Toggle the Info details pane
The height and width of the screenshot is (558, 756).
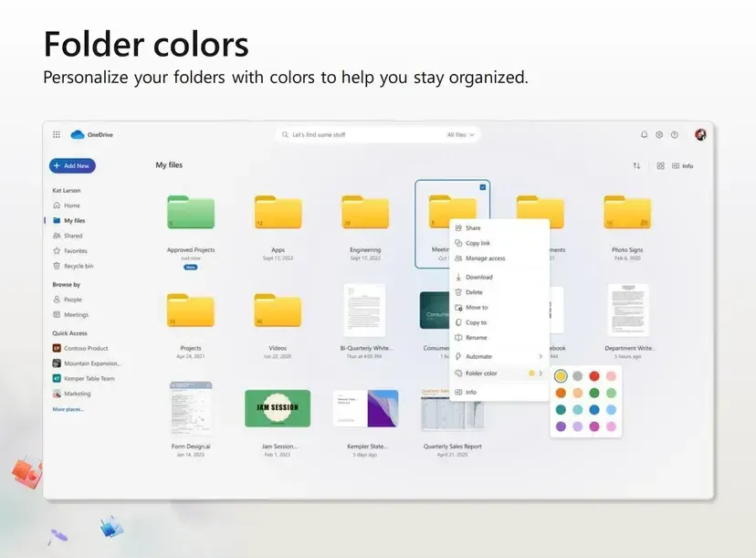coord(683,166)
